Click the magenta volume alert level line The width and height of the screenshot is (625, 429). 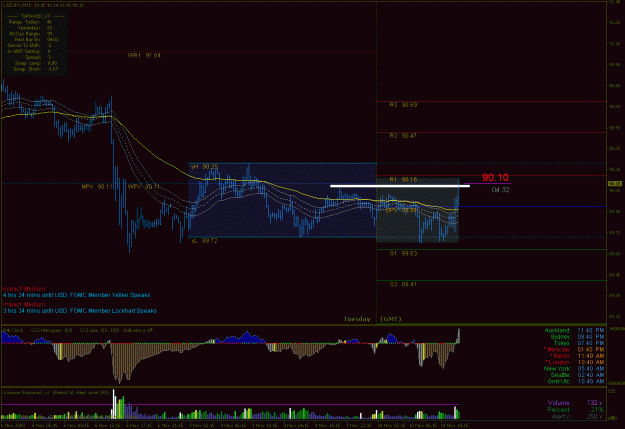230,405
